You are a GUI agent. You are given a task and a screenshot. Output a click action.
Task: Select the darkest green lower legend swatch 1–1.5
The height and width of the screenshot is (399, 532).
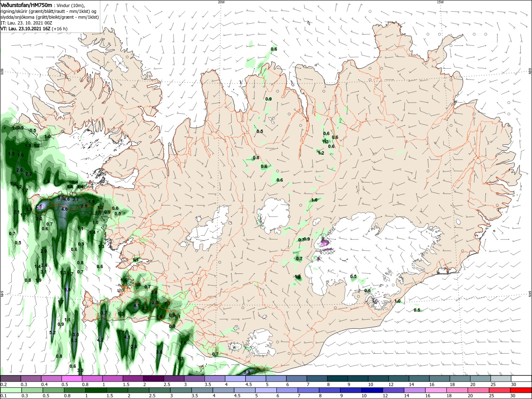[96, 390]
